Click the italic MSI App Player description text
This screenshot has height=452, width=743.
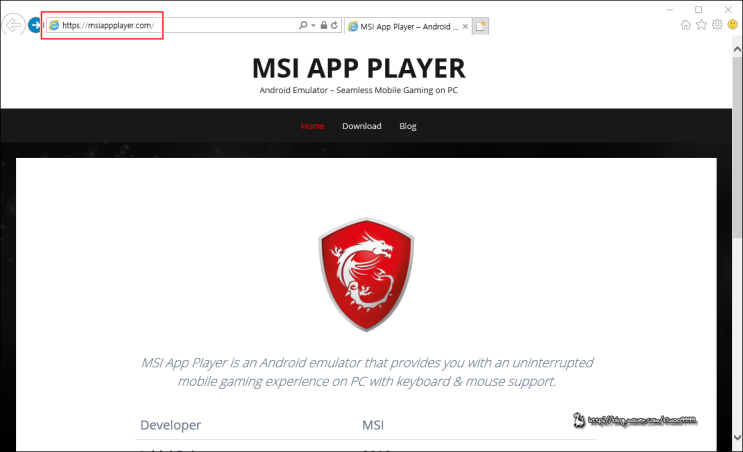pos(367,372)
